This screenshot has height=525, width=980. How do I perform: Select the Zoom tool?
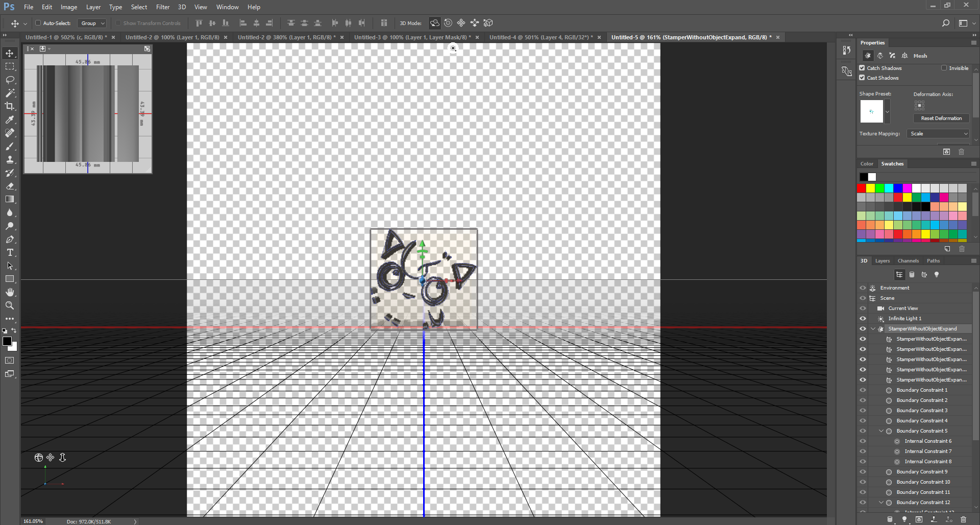[9, 305]
